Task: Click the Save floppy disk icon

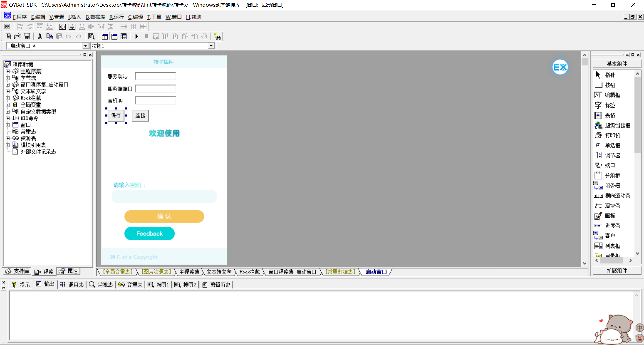Action: tap(27, 37)
